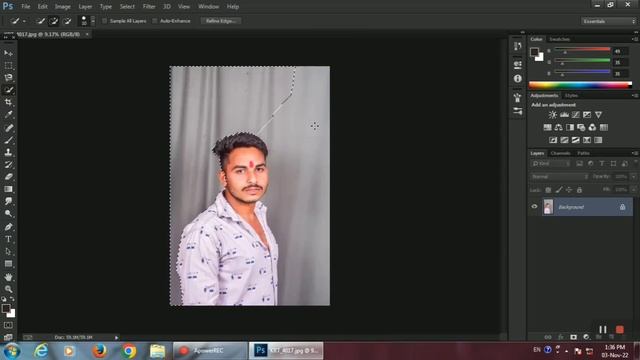Open the layer filter Kind dropdown
Viewport: 640px width, 360px height.
pos(550,164)
